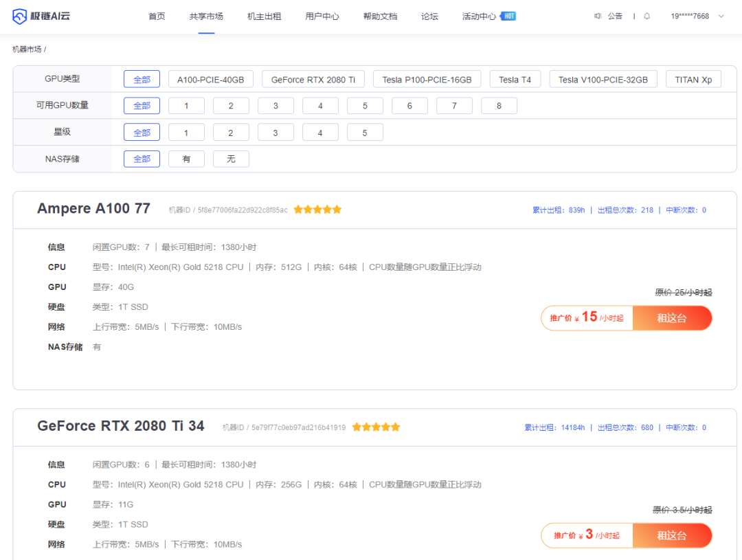Choose 5 stars in 星级 row
Viewport: 742px width, 560px height.
pyautogui.click(x=365, y=133)
